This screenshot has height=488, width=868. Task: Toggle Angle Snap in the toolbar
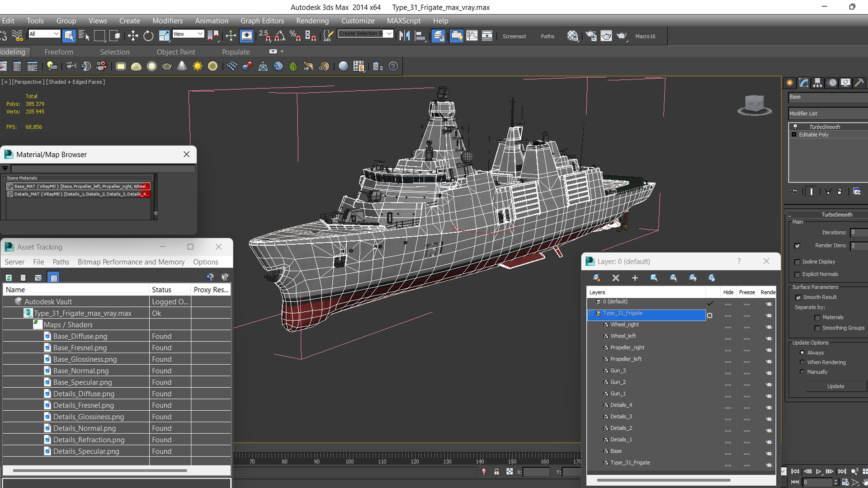[x=280, y=36]
